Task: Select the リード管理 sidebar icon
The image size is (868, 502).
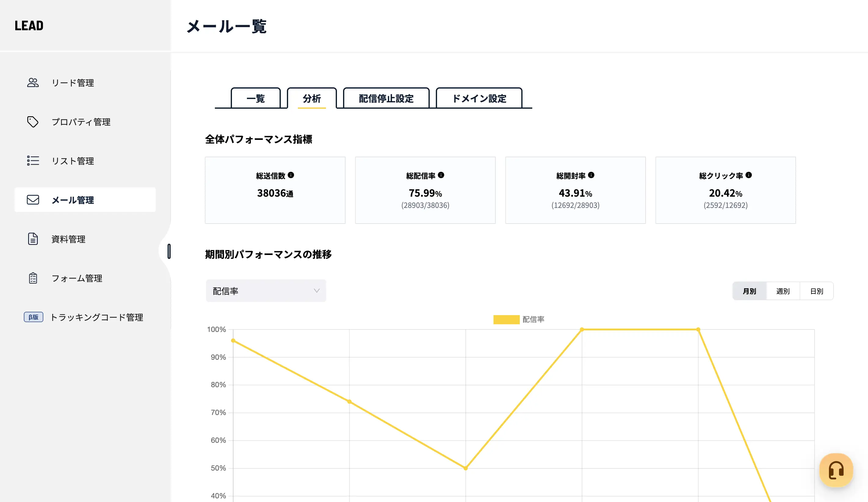Action: (33, 82)
